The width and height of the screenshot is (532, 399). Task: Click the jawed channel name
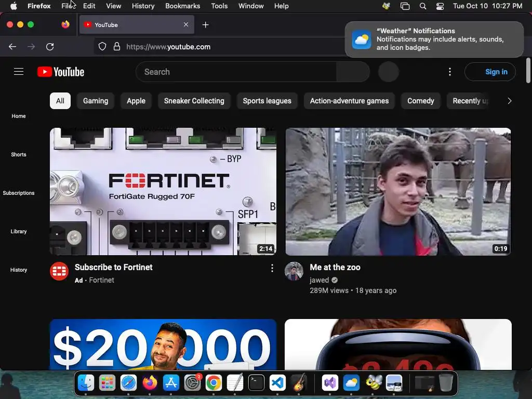[x=320, y=280]
